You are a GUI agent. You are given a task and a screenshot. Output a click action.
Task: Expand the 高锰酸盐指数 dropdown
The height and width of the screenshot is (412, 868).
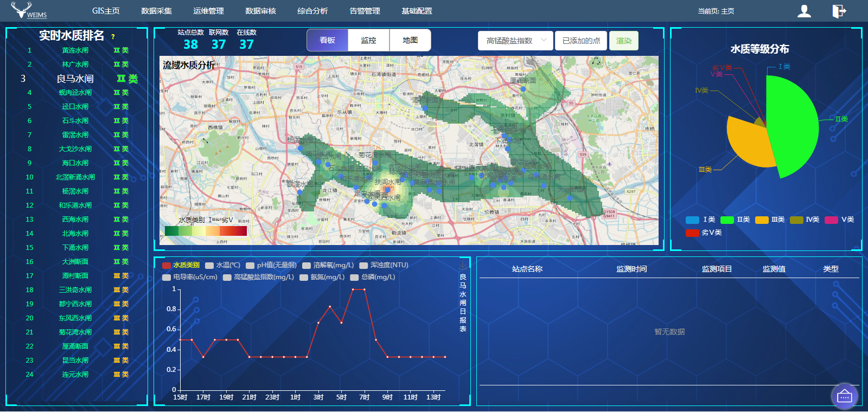tap(515, 41)
